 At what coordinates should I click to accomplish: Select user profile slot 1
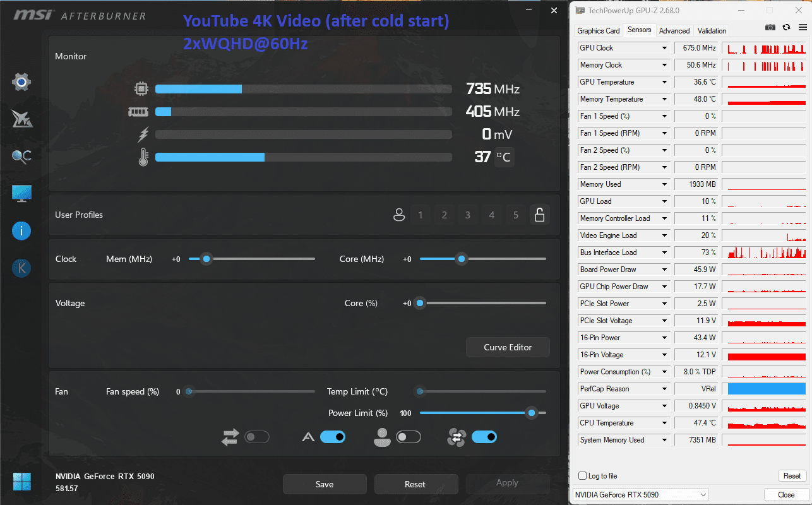[421, 215]
